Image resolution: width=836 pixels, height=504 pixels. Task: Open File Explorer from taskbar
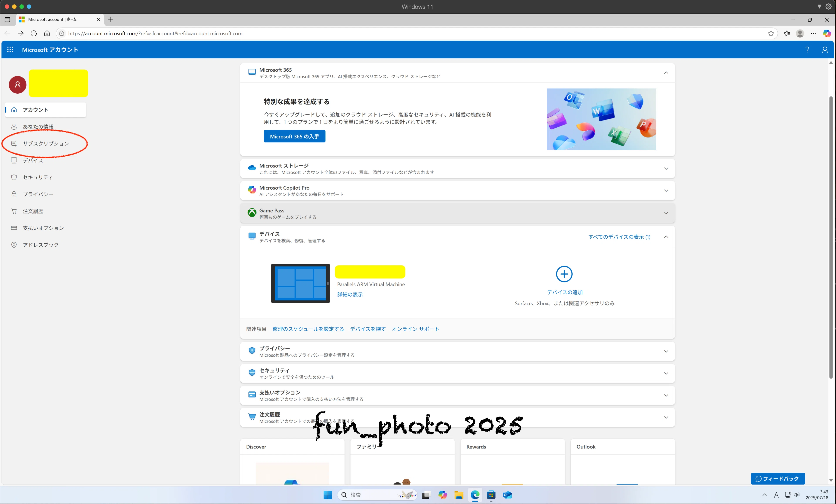[x=459, y=495]
